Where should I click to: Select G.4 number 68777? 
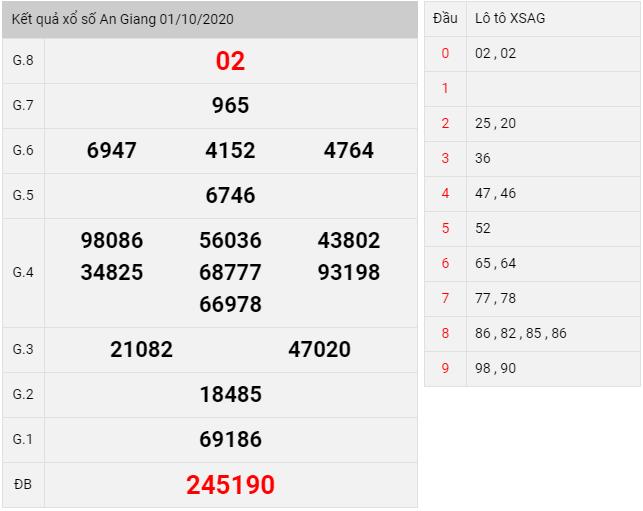[x=230, y=272]
